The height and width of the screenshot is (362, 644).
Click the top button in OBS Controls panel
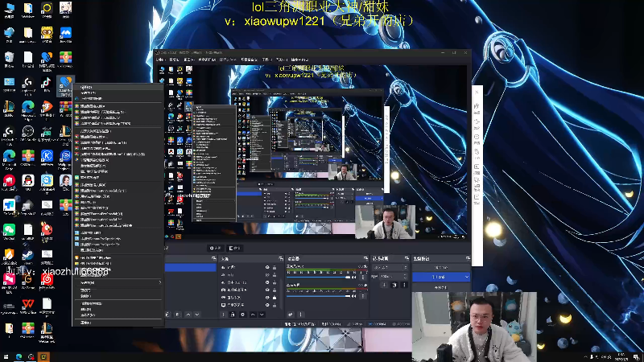pos(441,268)
